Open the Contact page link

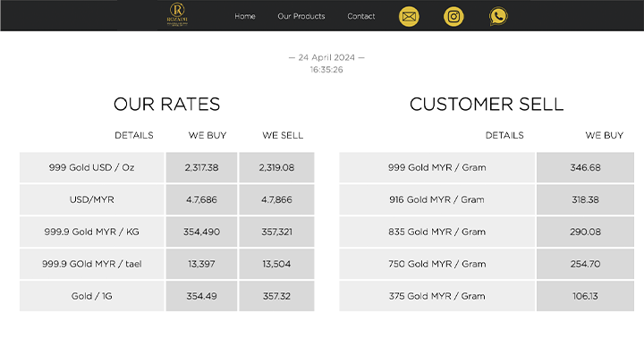361,16
